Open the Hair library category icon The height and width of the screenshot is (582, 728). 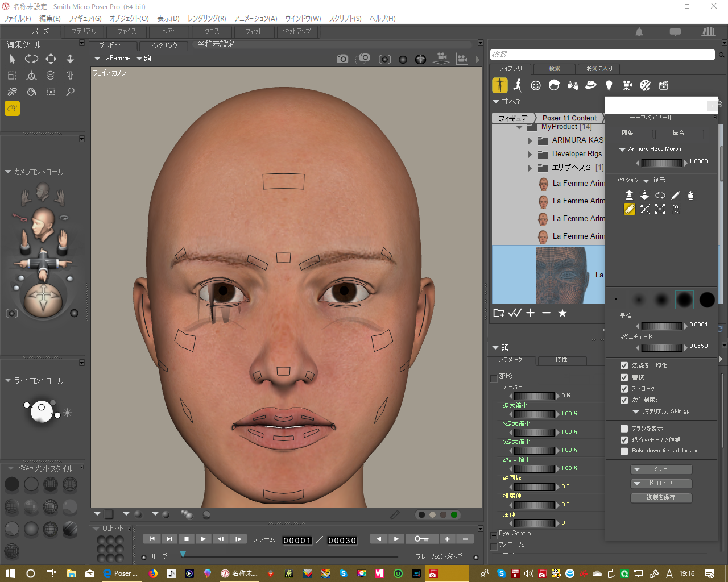(554, 85)
